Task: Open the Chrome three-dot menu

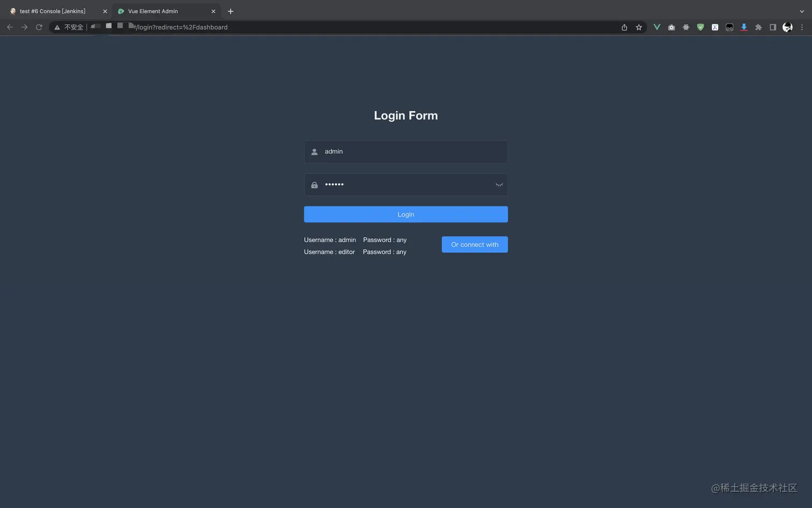Action: click(802, 27)
